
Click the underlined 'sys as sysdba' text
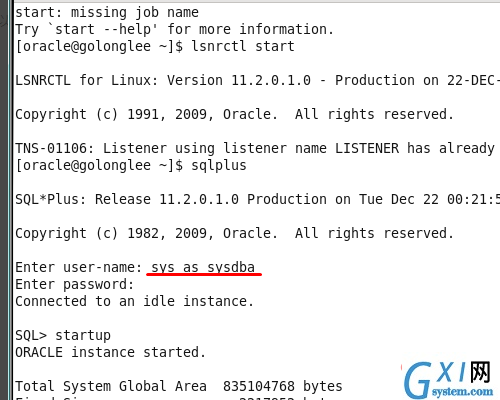tap(203, 267)
